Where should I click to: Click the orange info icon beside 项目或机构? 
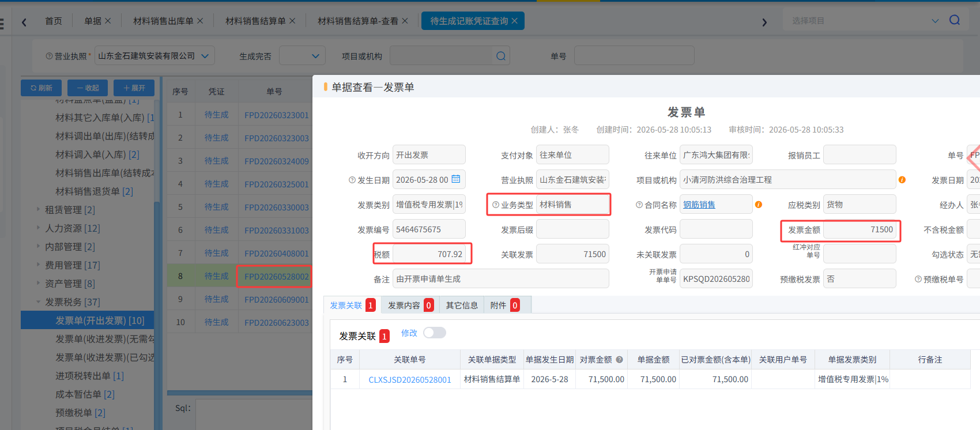(x=902, y=180)
